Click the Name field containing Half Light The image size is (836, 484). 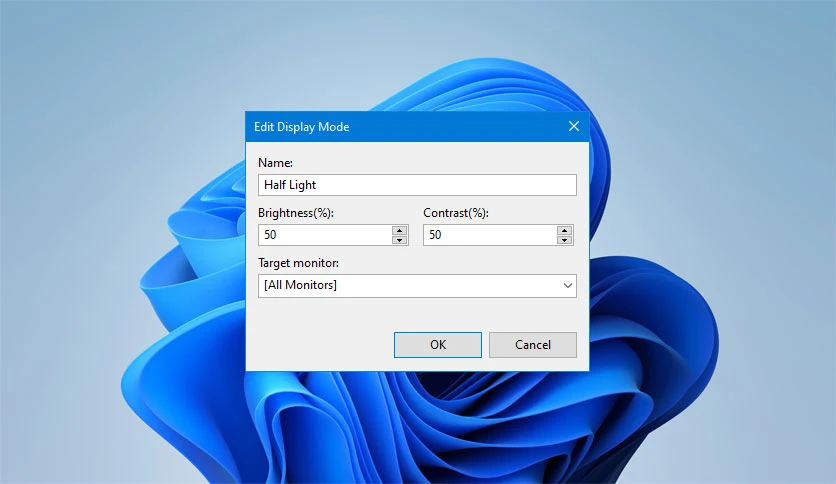(x=417, y=185)
